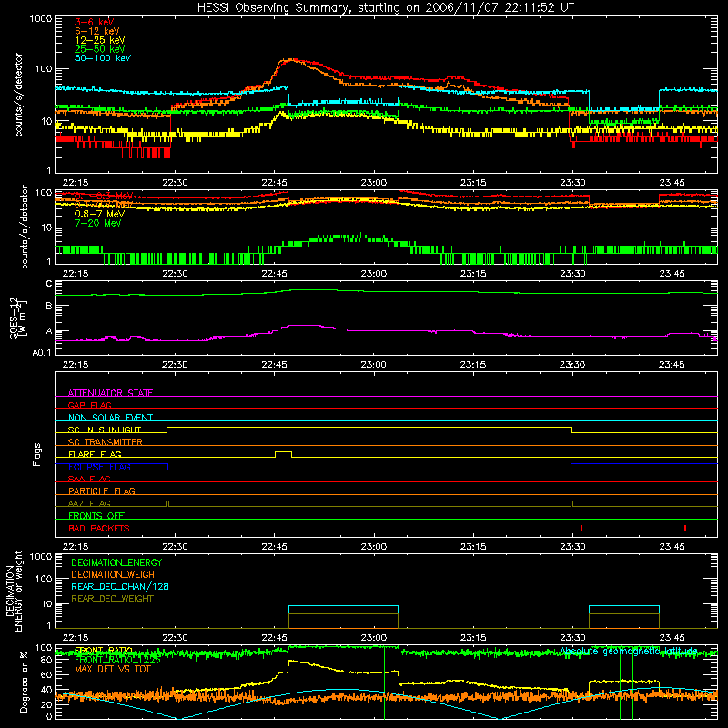Click the 0.1-0.3 MeV legend label
Screen dimensions: 728x728
(x=104, y=196)
